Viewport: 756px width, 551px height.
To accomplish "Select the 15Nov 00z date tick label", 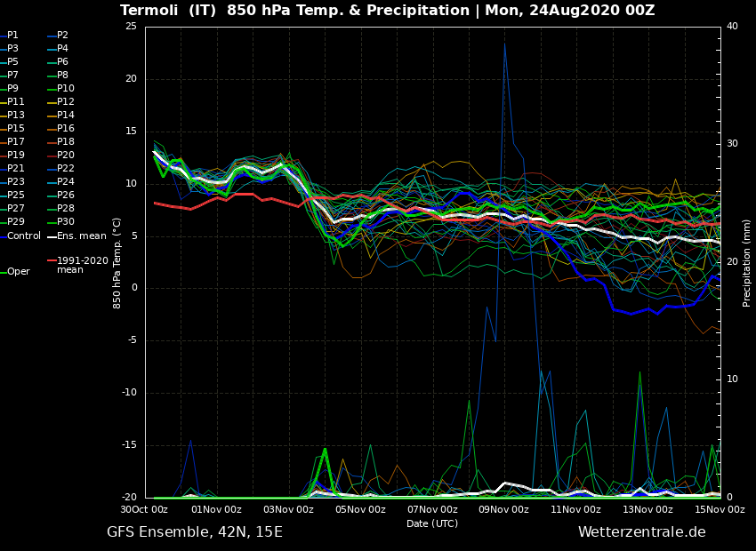I will [720, 510].
